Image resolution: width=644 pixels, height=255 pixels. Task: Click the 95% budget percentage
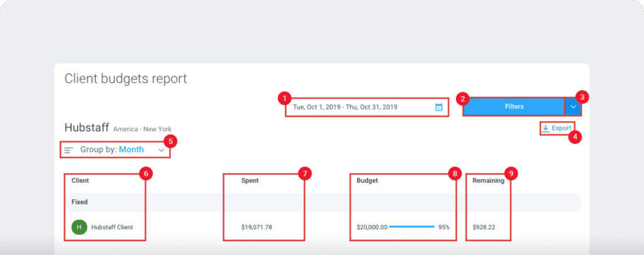point(444,227)
